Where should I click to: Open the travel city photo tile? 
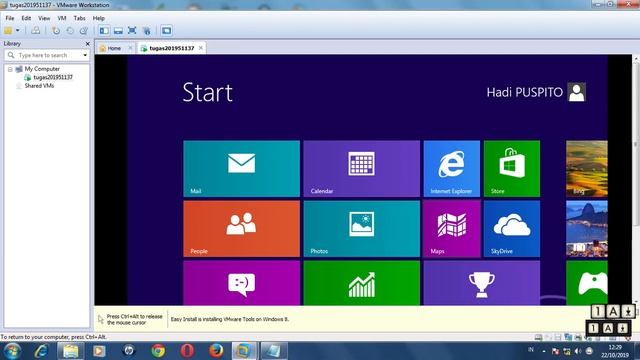pos(587,229)
